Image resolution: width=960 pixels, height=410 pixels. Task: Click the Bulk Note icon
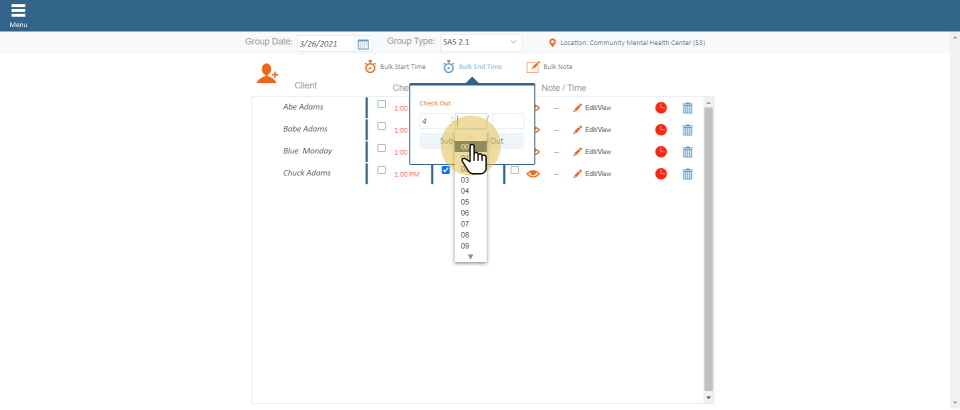tap(533, 67)
